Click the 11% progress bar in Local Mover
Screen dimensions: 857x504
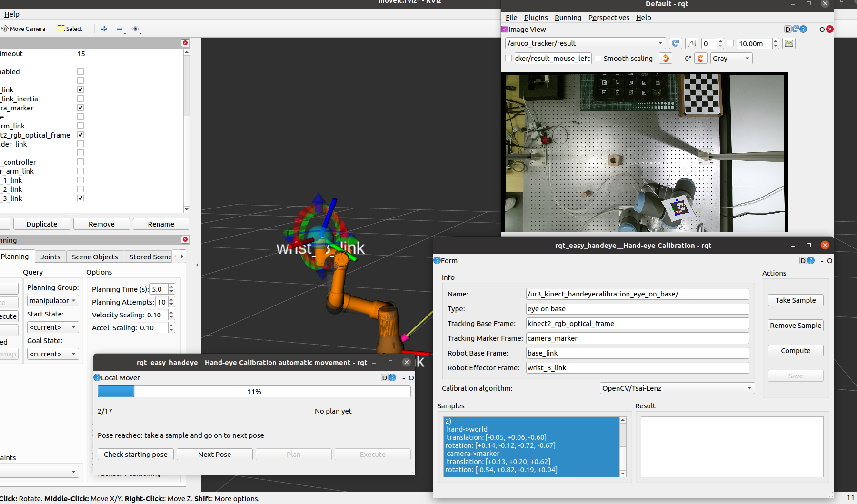pyautogui.click(x=254, y=392)
